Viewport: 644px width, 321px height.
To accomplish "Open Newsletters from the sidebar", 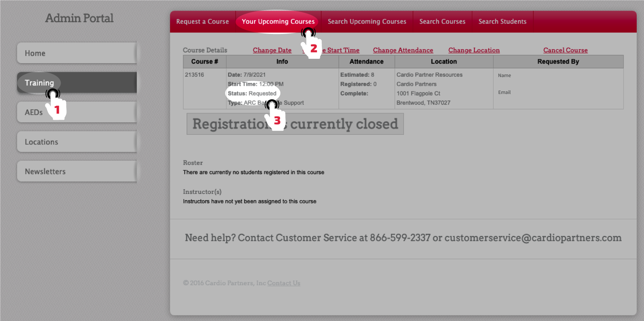I will pyautogui.click(x=77, y=172).
